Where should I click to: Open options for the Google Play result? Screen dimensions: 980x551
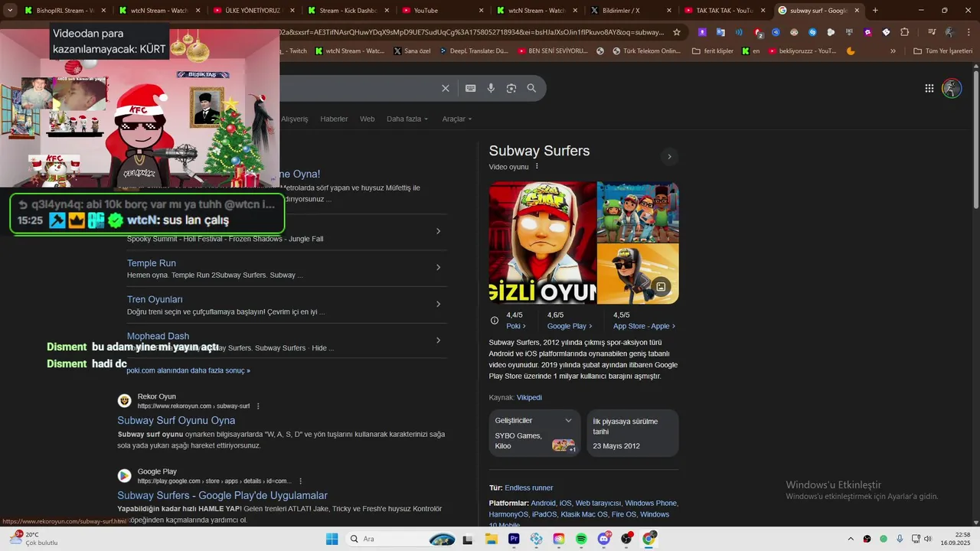[x=300, y=481]
